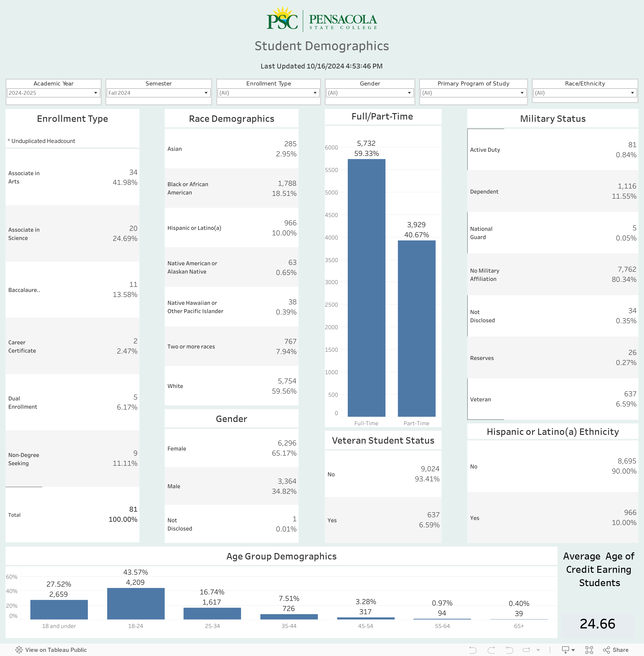Select Hispanic or Latino(a) race row
The height and width of the screenshot is (656, 644).
coord(231,228)
